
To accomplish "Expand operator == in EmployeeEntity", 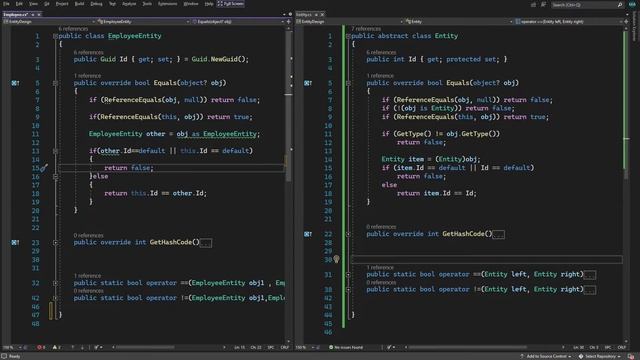I will coord(55,283).
